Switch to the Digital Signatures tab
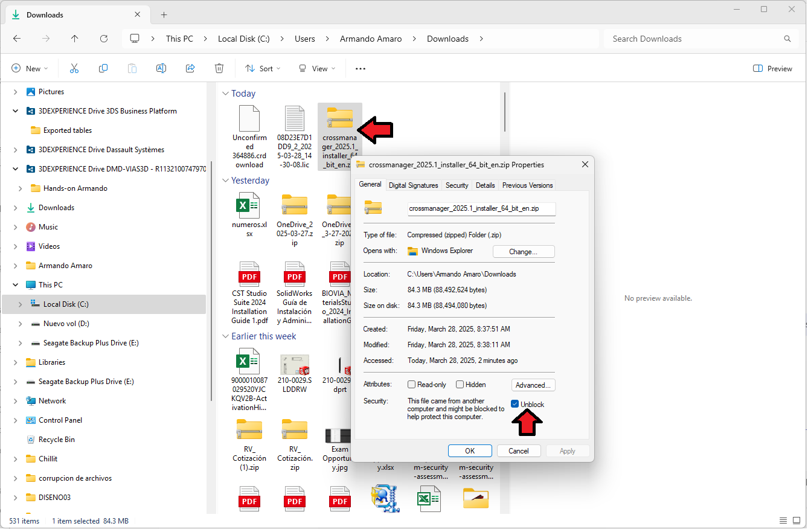811x532 pixels. (414, 185)
